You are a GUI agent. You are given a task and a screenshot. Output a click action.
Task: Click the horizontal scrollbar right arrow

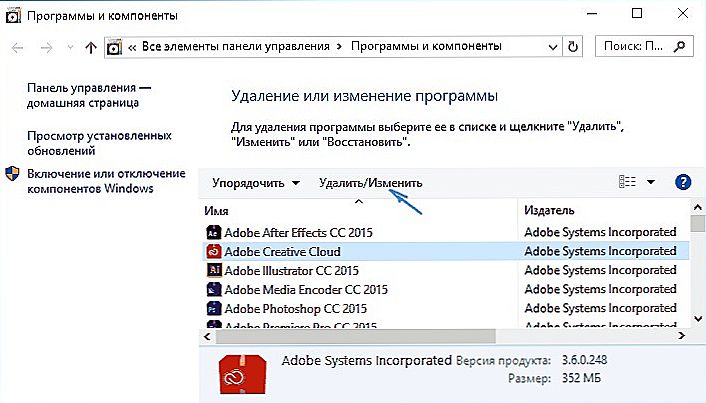(x=681, y=336)
